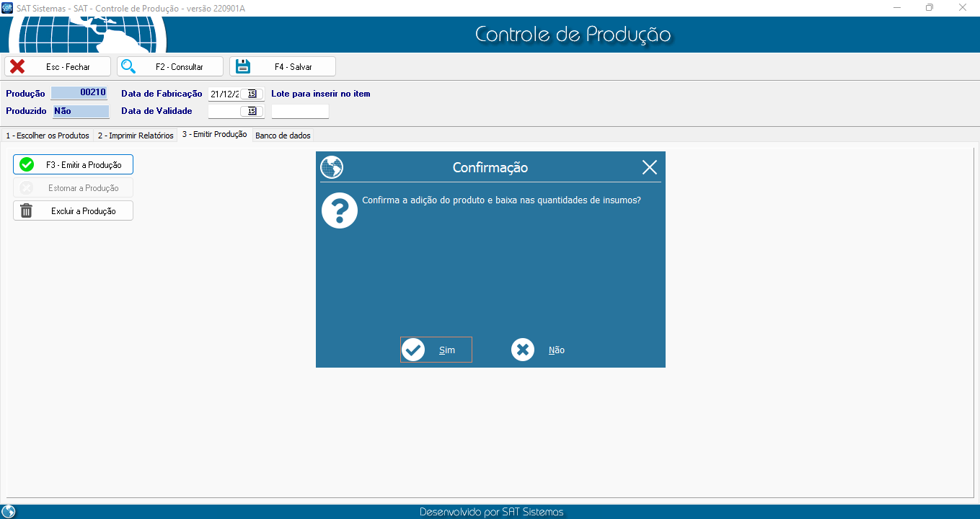Screen dimensions: 980x519
Task: Click the magnifier icon on F2 - Consultar
Action: coord(128,66)
